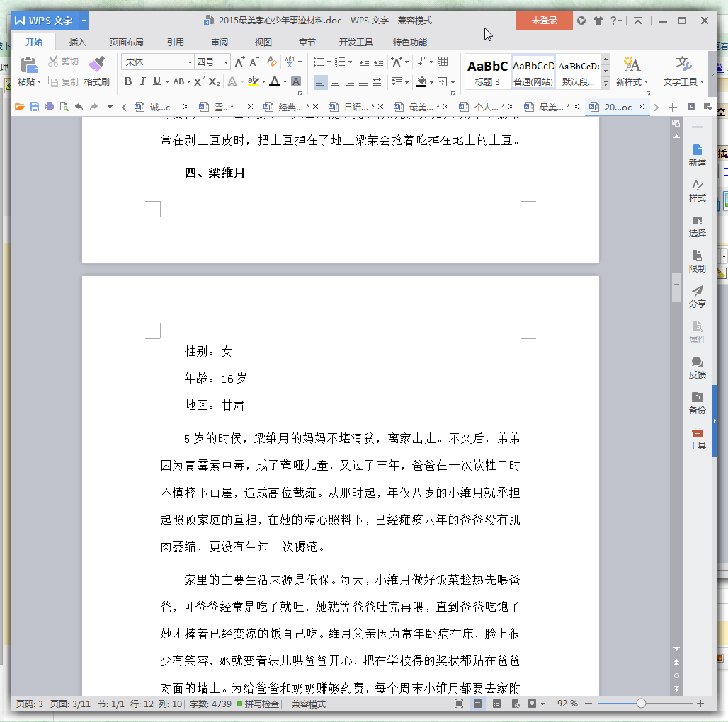
Task: Open Selection (选择) side panel icon
Action: 697,227
